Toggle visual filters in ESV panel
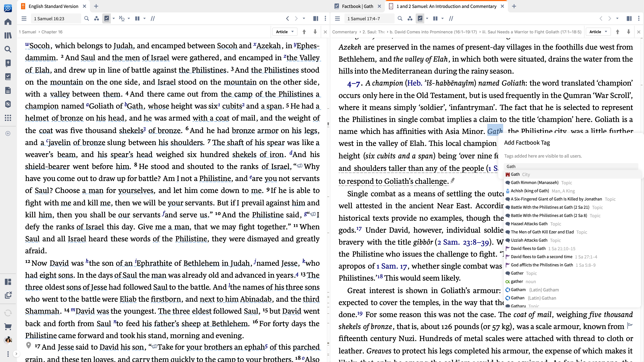The height and width of the screenshot is (362, 644). click(107, 19)
